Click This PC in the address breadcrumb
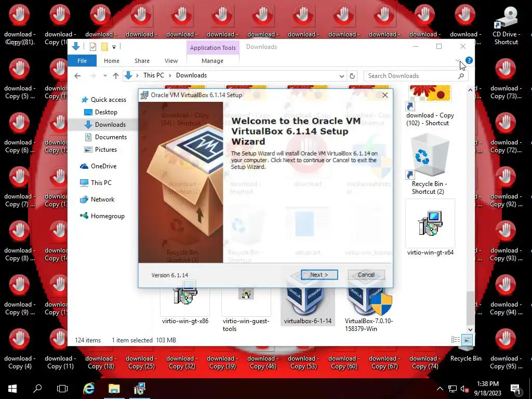Image resolution: width=532 pixels, height=399 pixels. pyautogui.click(x=153, y=75)
